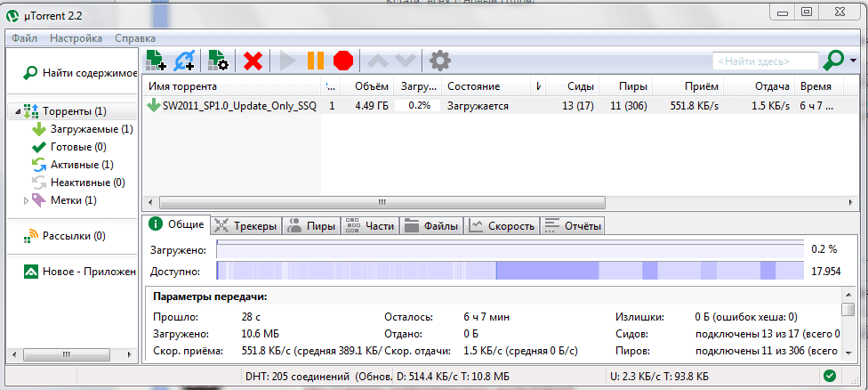Click the purple tag Метки icon
868x390 pixels.
[x=39, y=200]
